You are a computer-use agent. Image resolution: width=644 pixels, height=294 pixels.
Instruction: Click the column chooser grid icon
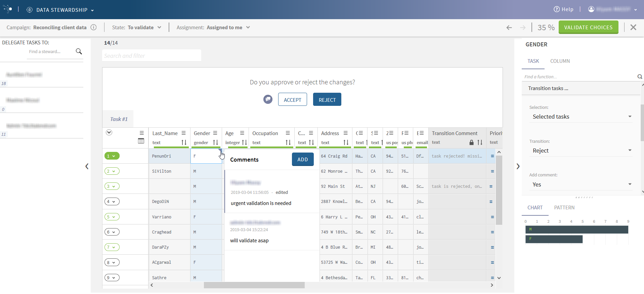141,141
